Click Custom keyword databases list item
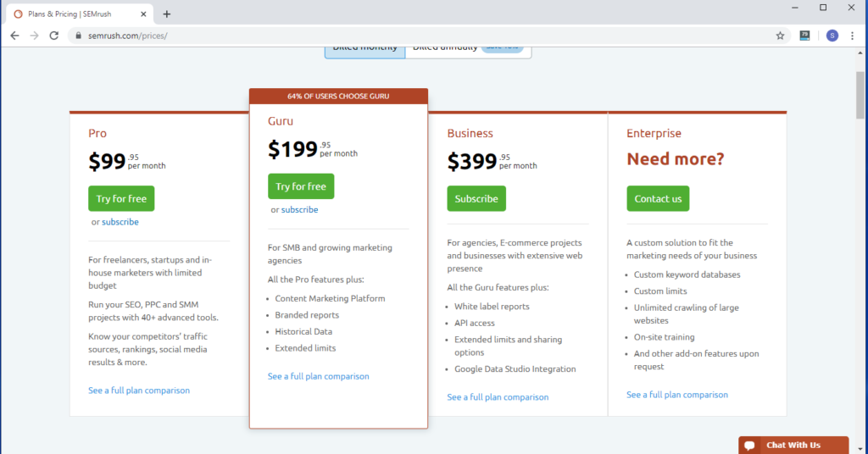 tap(687, 274)
